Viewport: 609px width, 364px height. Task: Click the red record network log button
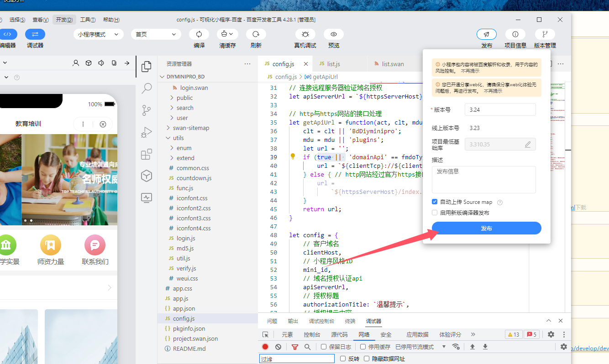pos(265,347)
